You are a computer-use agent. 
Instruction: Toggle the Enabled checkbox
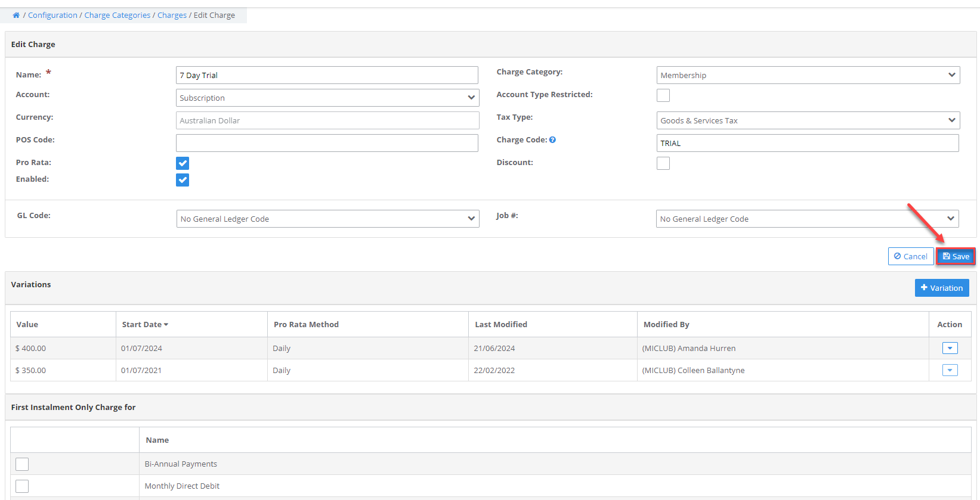[x=183, y=180]
